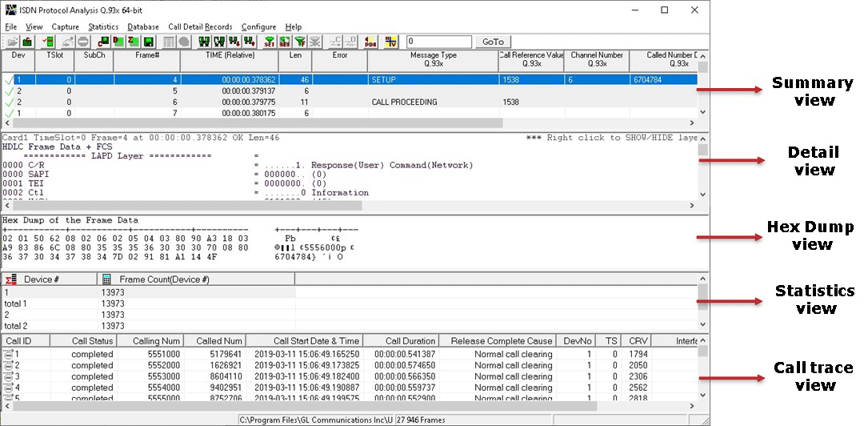The height and width of the screenshot is (426, 868).
Task: Click the green phone icon with red check
Action: 49,42
